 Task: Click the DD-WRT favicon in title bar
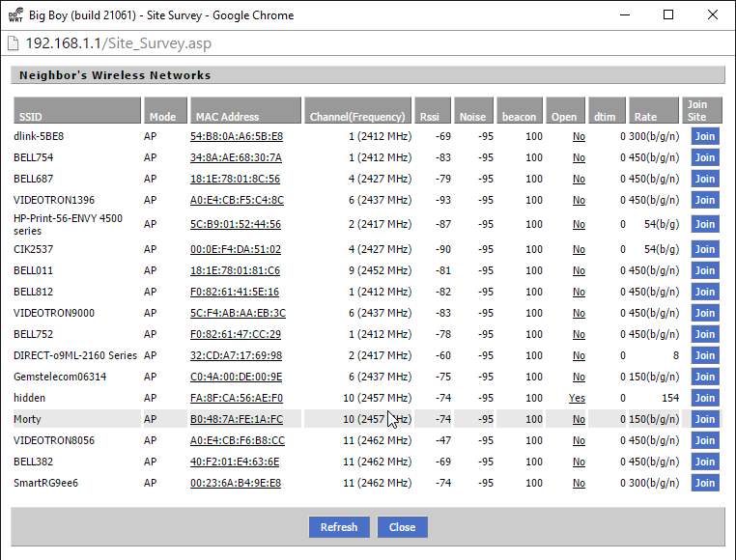click(15, 15)
